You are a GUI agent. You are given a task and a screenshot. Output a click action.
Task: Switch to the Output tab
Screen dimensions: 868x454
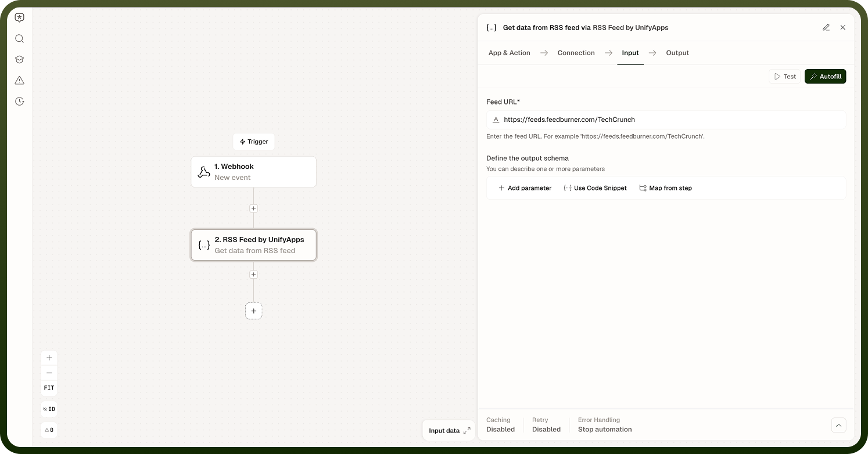pos(677,53)
